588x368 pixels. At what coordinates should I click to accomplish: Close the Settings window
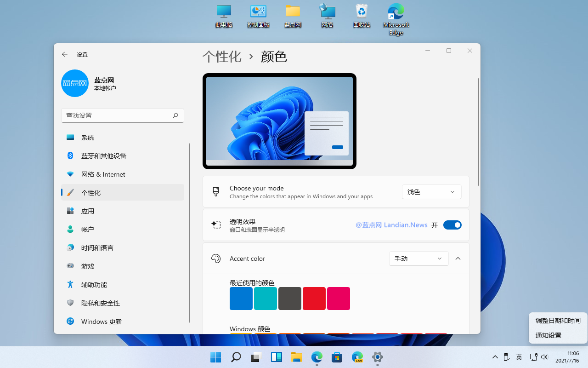click(x=469, y=51)
